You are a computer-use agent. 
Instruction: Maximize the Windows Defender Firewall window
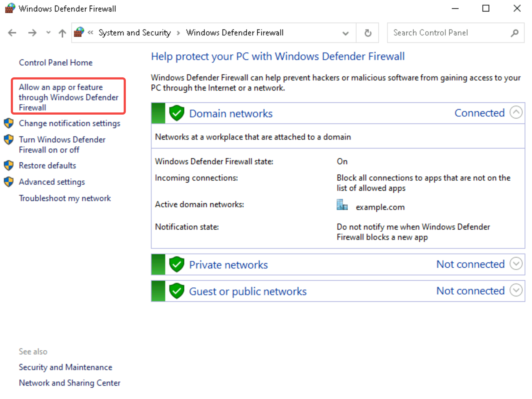pos(486,9)
